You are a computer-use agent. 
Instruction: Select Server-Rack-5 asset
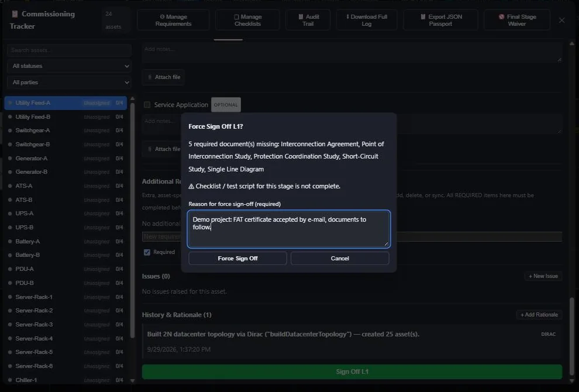[x=66, y=352]
